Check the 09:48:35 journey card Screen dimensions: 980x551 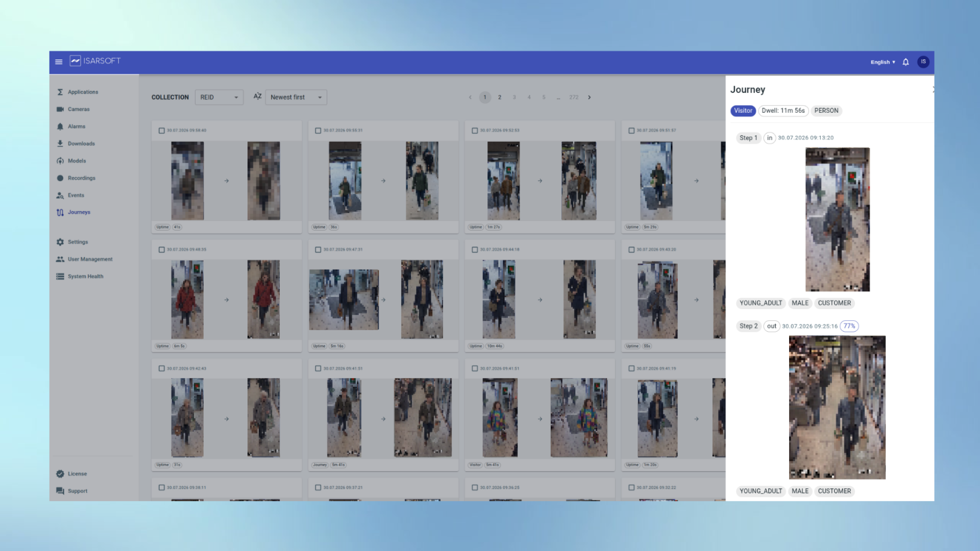pyautogui.click(x=162, y=250)
